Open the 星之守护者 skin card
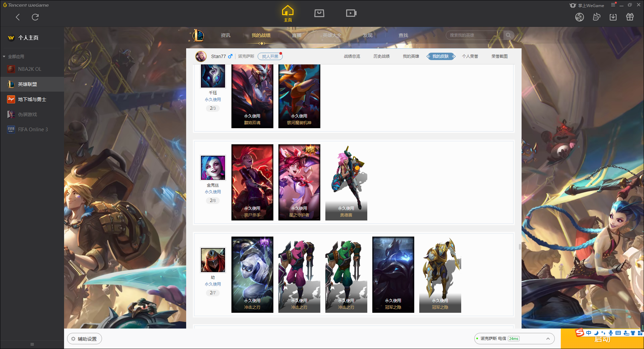 click(x=299, y=183)
